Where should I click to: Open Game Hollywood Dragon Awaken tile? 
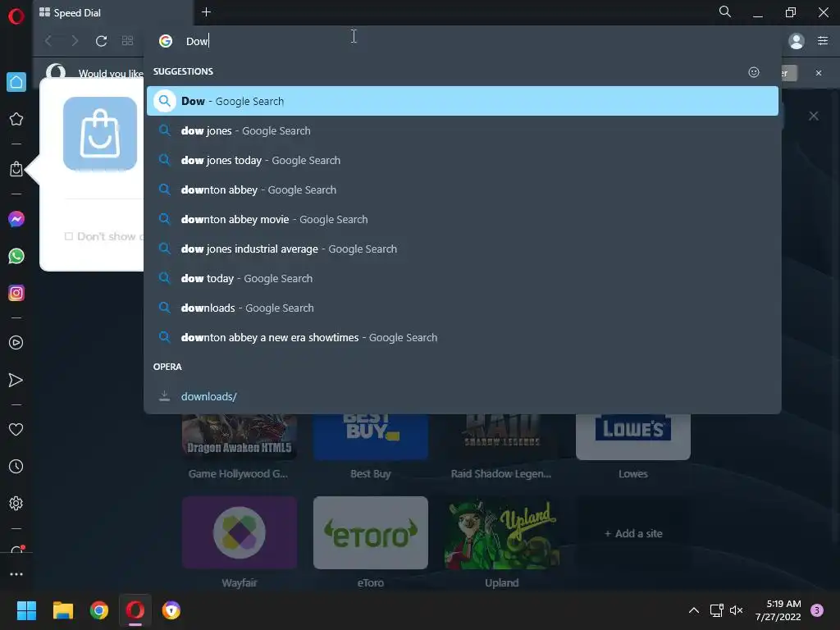pos(239,436)
